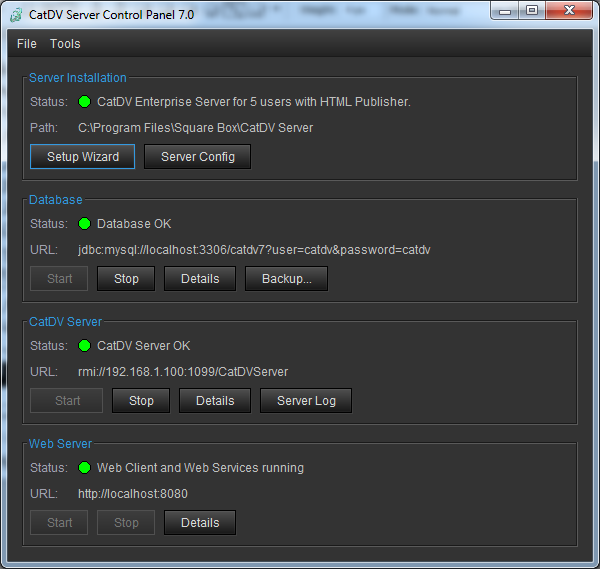Open the File menu
Image resolution: width=600 pixels, height=569 pixels.
(x=27, y=44)
